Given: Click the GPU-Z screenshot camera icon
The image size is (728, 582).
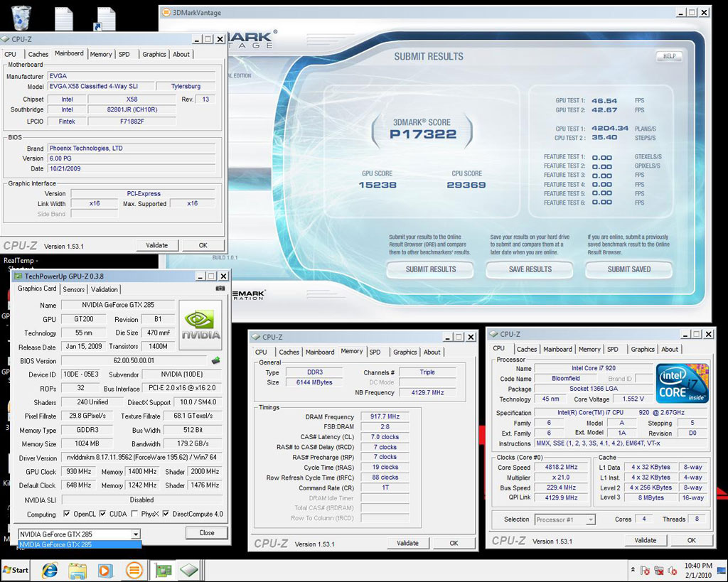Looking at the screenshot, I should pyautogui.click(x=220, y=289).
